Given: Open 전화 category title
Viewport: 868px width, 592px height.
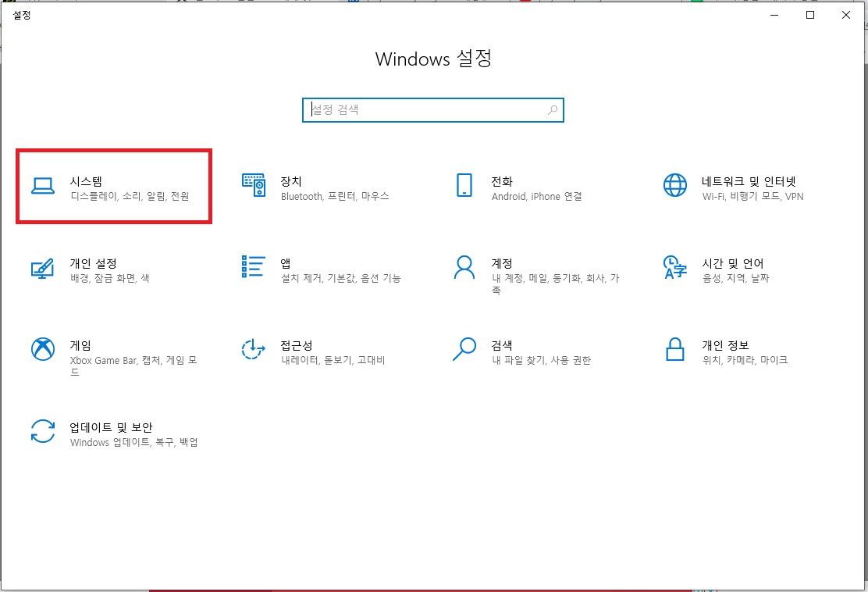Looking at the screenshot, I should pos(502,181).
